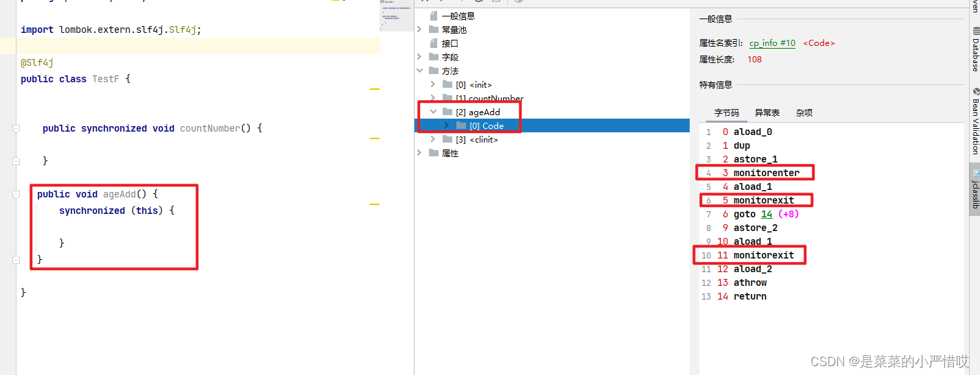This screenshot has width=980, height=375.
Task: Collapse the 方法 tree node
Action: 420,71
